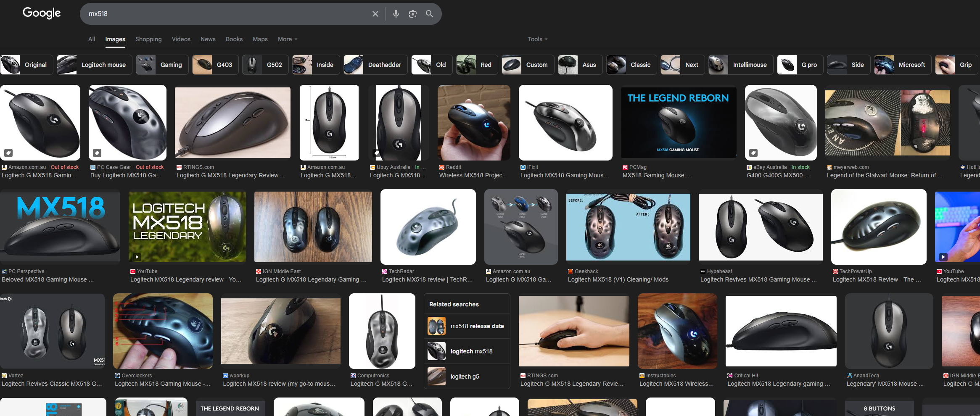Filter images by Side chip
The width and height of the screenshot is (980, 416).
848,65
